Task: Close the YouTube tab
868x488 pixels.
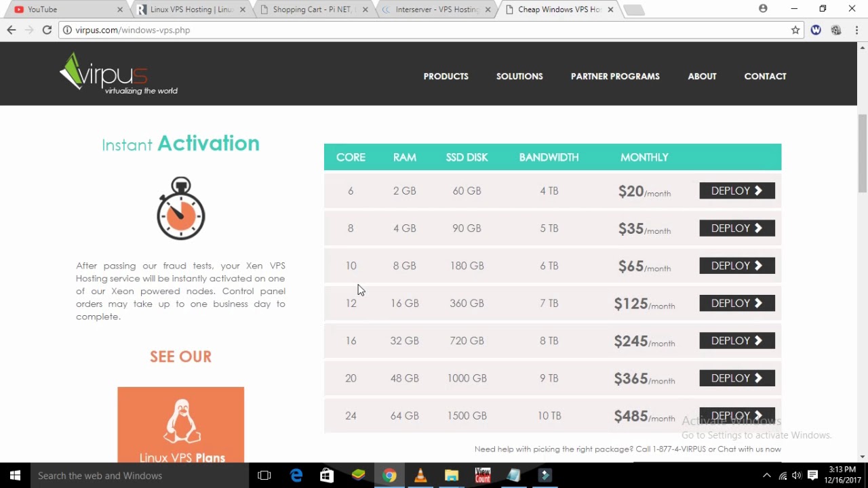Action: coord(120,9)
